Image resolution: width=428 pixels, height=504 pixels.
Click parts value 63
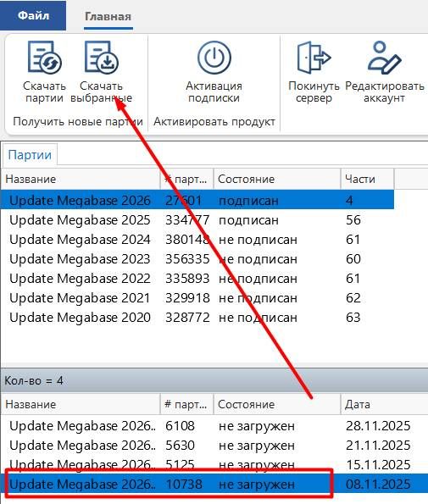coord(353,318)
